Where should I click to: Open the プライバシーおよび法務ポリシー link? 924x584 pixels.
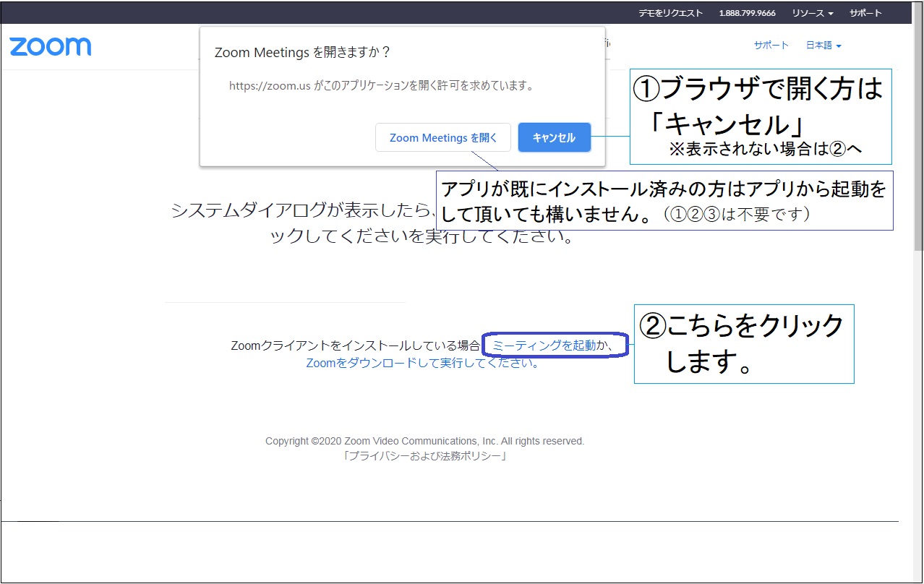coord(424,456)
